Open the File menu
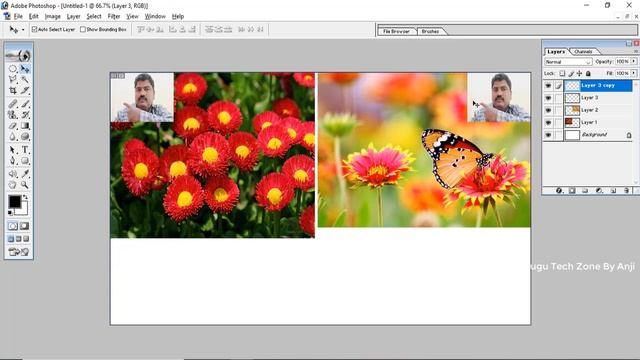Image resolution: width=640 pixels, height=360 pixels. pos(18,16)
